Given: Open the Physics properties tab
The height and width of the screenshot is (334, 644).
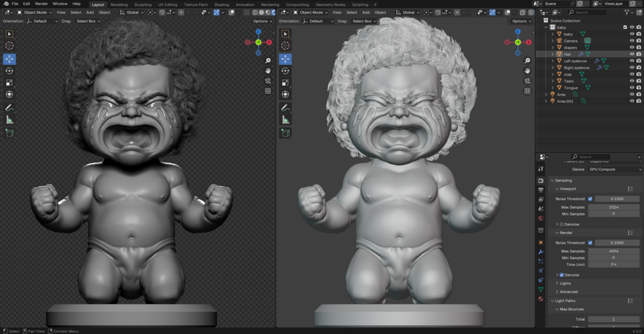Looking at the screenshot, I should pos(541,271).
